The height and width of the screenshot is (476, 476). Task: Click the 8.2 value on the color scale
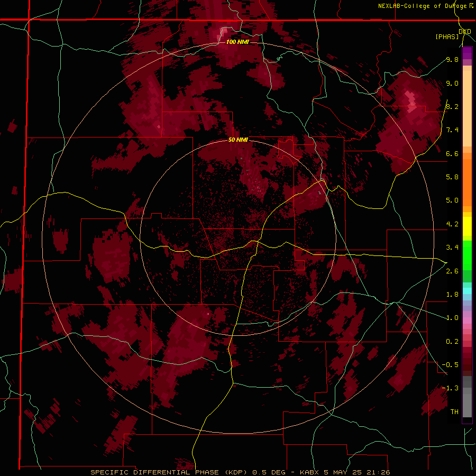click(452, 106)
